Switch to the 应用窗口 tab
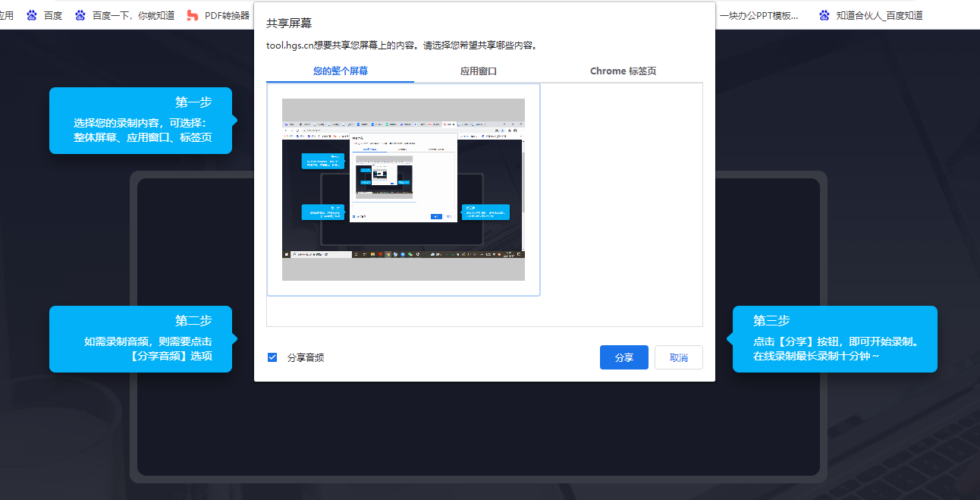Image resolution: width=980 pixels, height=500 pixels. pyautogui.click(x=479, y=71)
